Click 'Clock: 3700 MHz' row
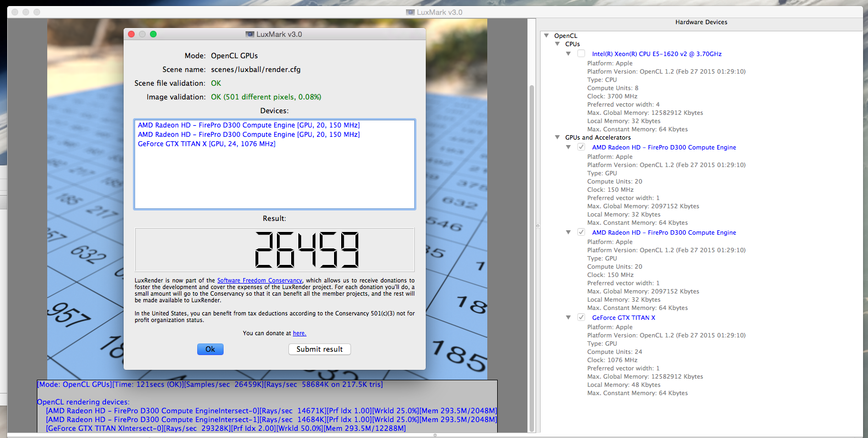The image size is (868, 438). [612, 96]
